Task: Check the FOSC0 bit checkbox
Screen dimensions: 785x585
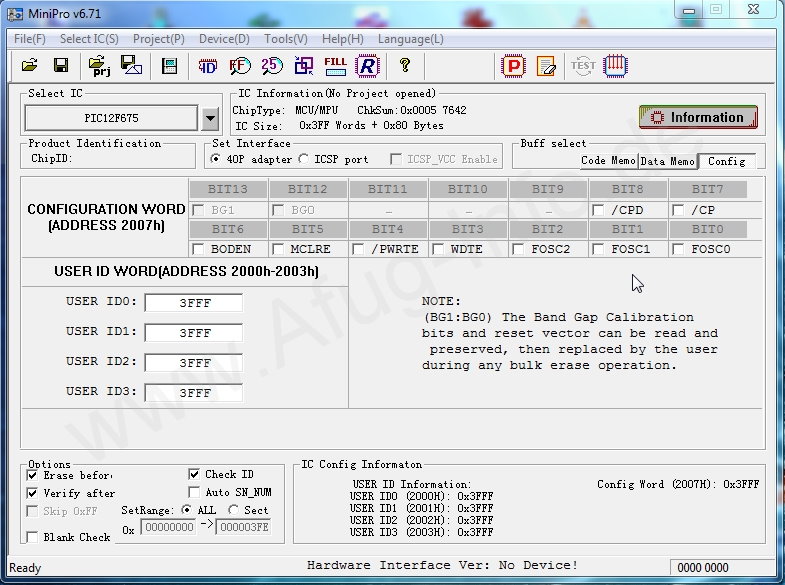Action: coord(678,249)
